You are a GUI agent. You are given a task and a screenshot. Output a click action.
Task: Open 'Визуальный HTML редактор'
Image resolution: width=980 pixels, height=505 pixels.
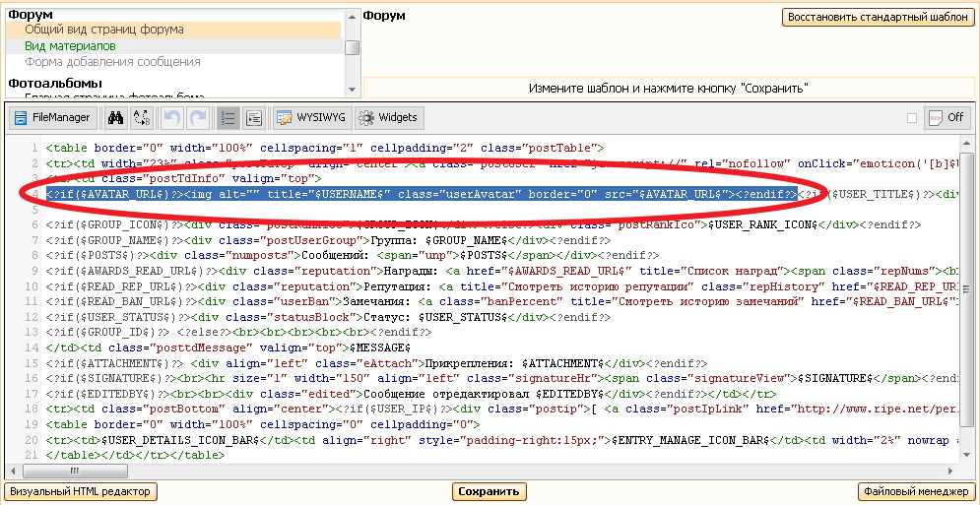(81, 491)
